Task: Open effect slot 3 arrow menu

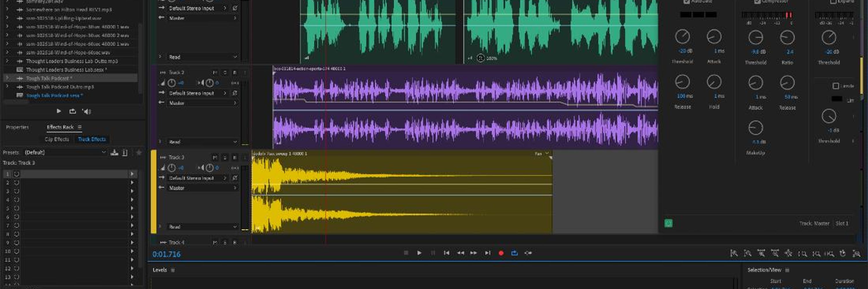Action: pos(132,191)
